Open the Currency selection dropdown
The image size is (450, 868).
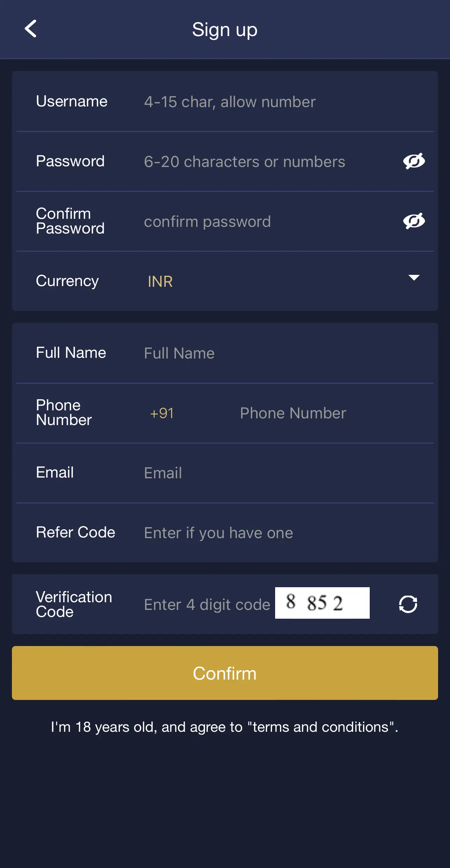pyautogui.click(x=414, y=278)
